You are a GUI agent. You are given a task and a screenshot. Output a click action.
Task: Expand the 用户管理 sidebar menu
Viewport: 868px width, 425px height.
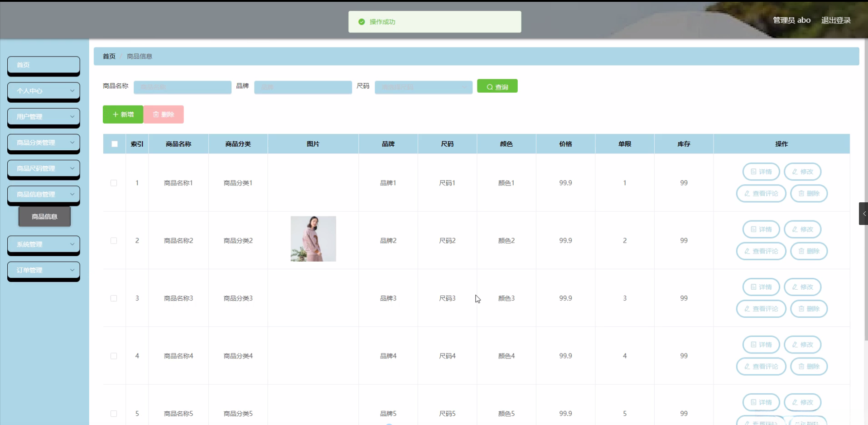pyautogui.click(x=43, y=117)
